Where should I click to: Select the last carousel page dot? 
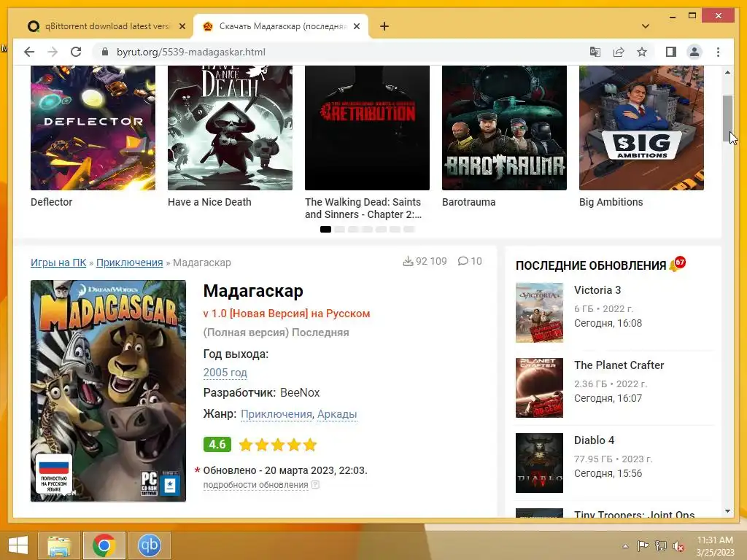tap(409, 229)
